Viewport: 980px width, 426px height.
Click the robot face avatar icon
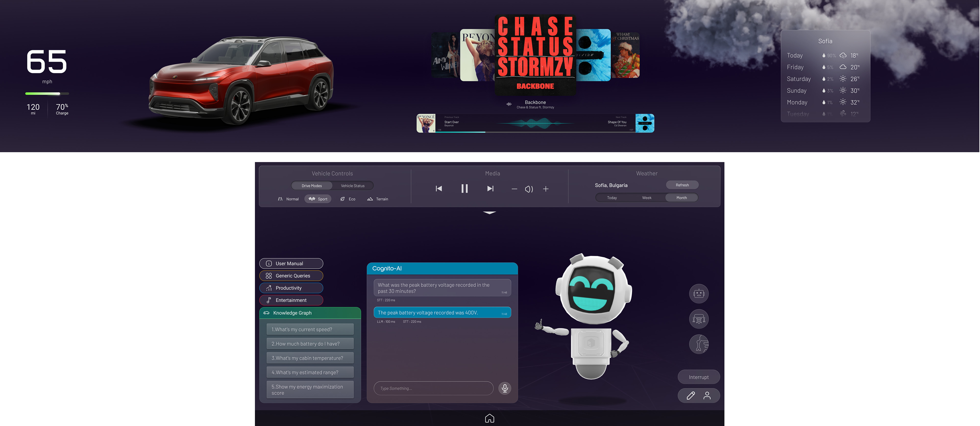699,294
